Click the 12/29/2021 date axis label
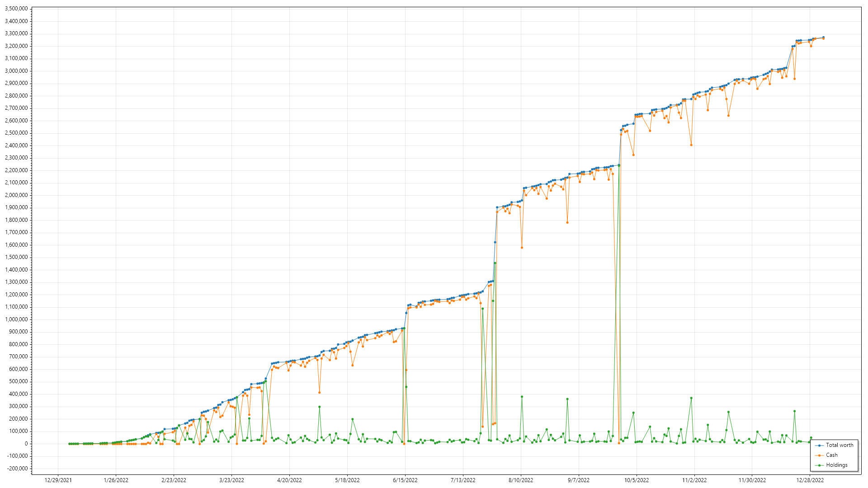This screenshot has height=488, width=868. click(x=58, y=480)
